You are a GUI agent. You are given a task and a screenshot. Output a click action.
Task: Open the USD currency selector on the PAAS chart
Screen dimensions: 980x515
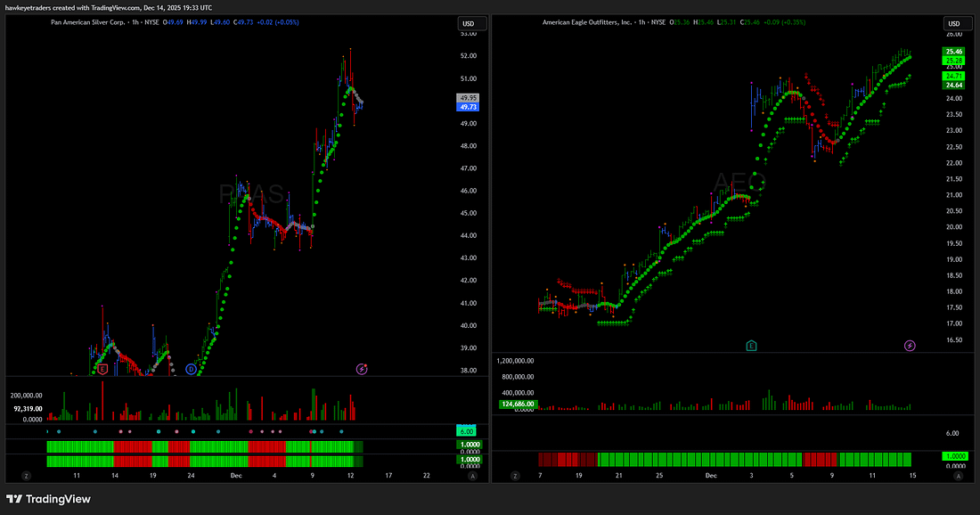tap(472, 24)
